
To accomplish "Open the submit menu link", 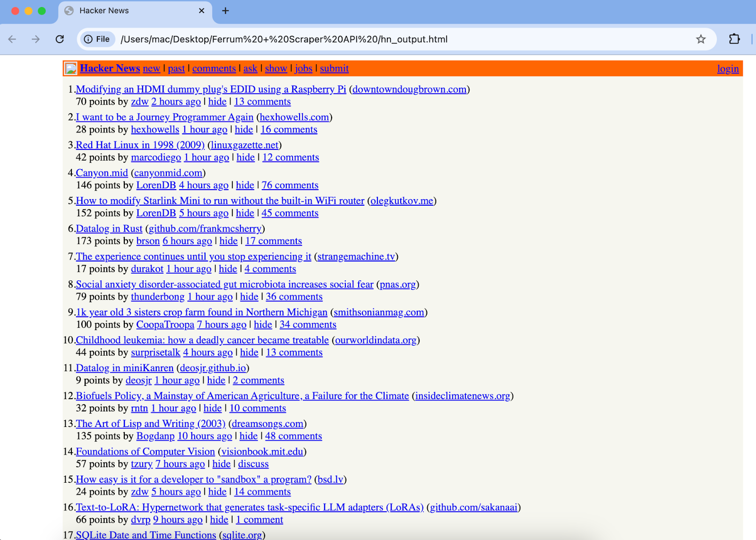I will pyautogui.click(x=334, y=68).
